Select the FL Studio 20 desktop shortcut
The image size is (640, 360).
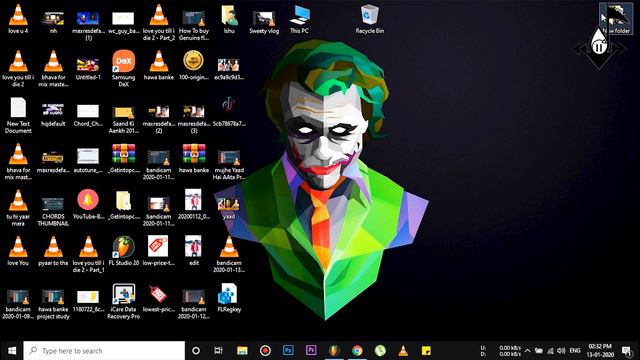point(124,247)
